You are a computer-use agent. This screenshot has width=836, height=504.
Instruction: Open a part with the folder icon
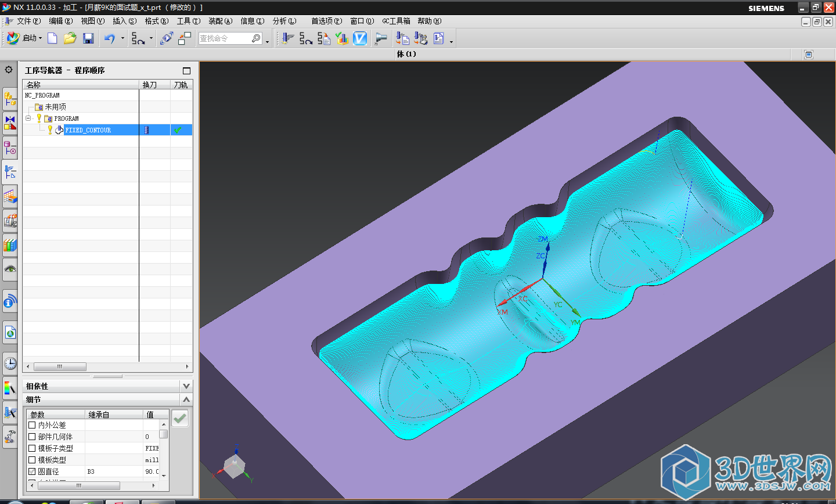pos(70,38)
